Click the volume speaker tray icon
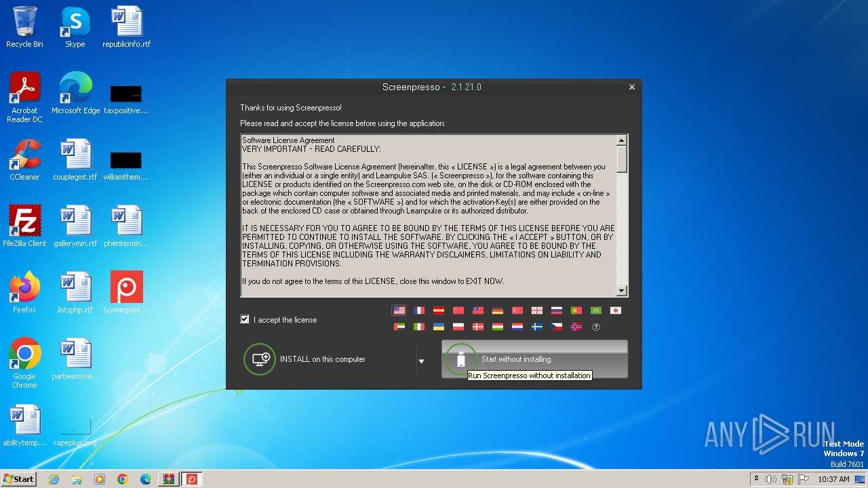Image resolution: width=868 pixels, height=488 pixels. pyautogui.click(x=771, y=479)
